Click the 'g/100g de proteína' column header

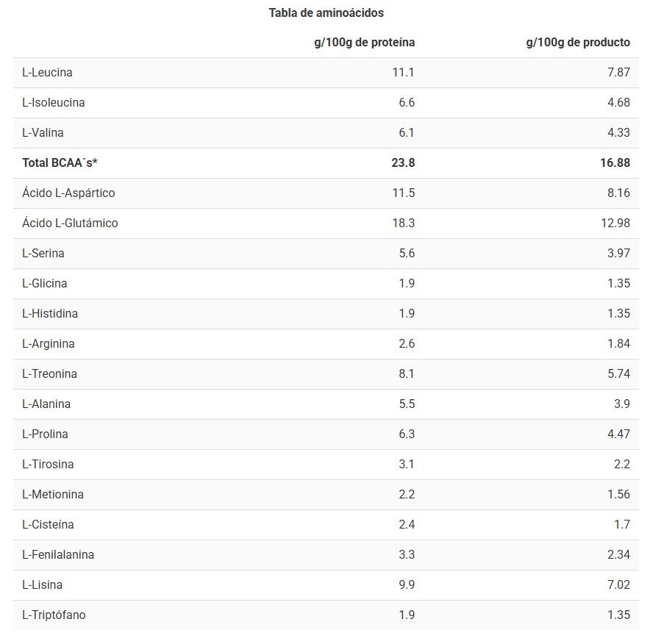click(364, 43)
